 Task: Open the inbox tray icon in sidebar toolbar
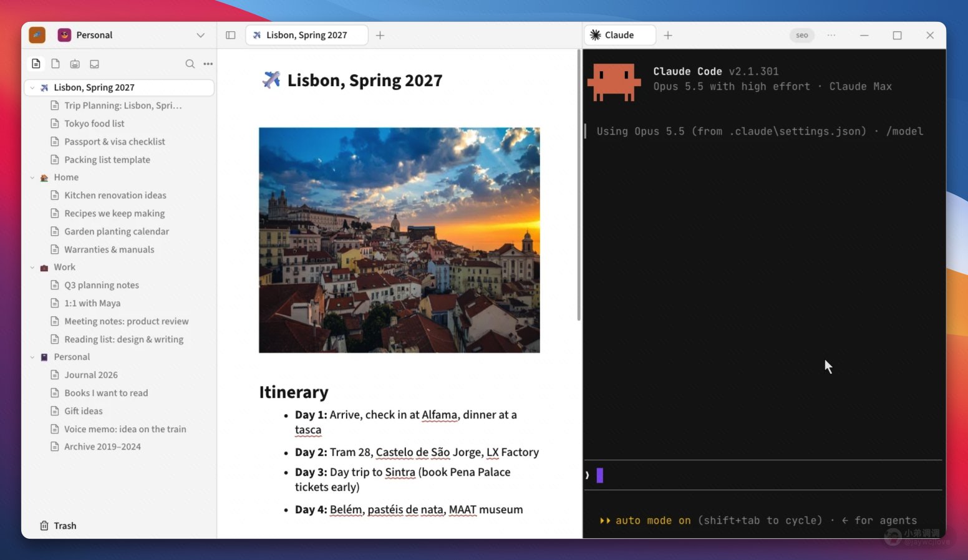(x=94, y=64)
